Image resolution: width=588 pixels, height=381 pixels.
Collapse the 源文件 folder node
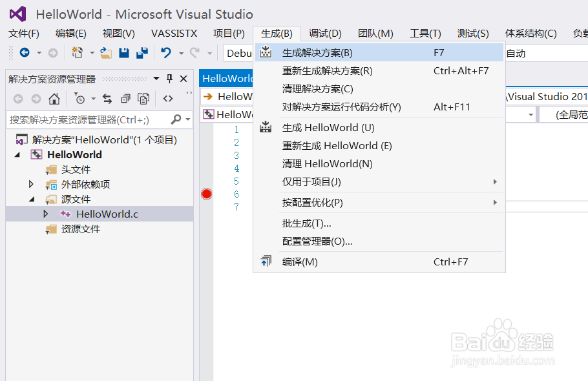point(32,200)
